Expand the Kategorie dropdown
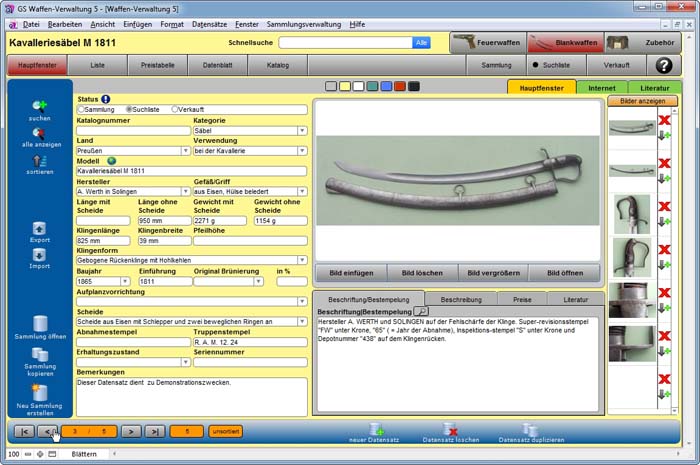 (302, 131)
